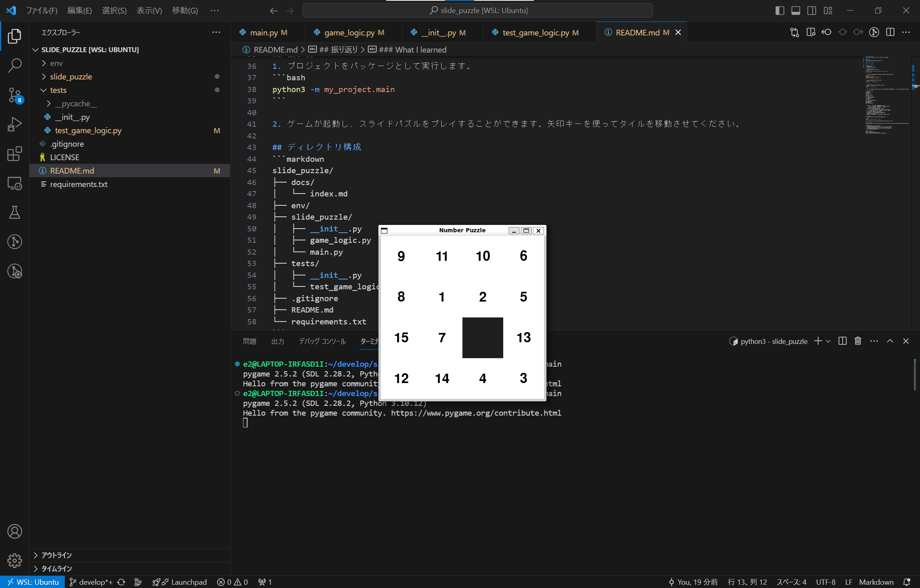The width and height of the screenshot is (920, 588).
Task: Change language mode Markdown in status bar
Action: click(876, 582)
